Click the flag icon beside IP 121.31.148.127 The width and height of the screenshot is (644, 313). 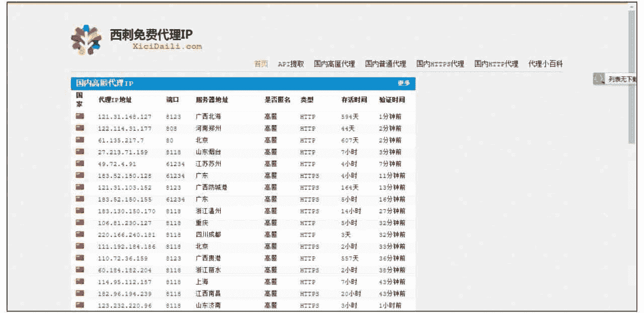click(x=80, y=116)
